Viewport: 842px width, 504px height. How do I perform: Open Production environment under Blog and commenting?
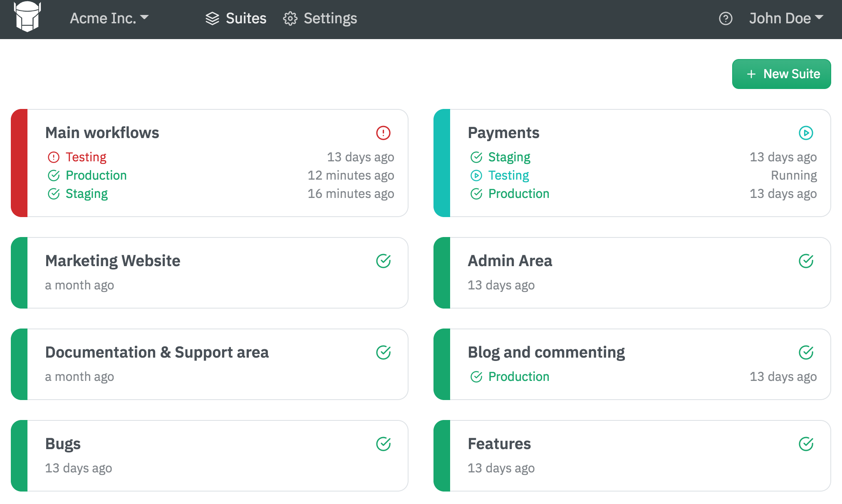(518, 377)
